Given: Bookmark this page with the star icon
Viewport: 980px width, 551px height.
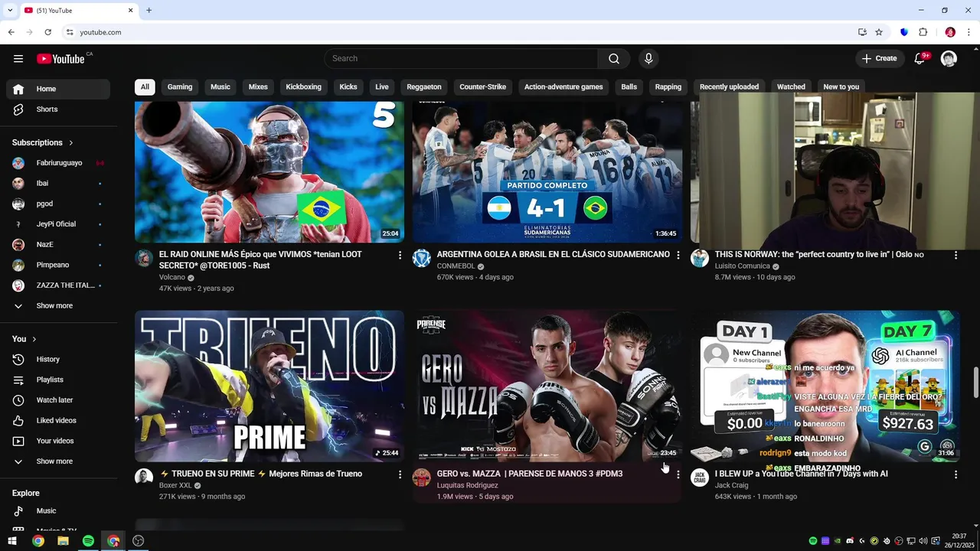Looking at the screenshot, I should (879, 32).
